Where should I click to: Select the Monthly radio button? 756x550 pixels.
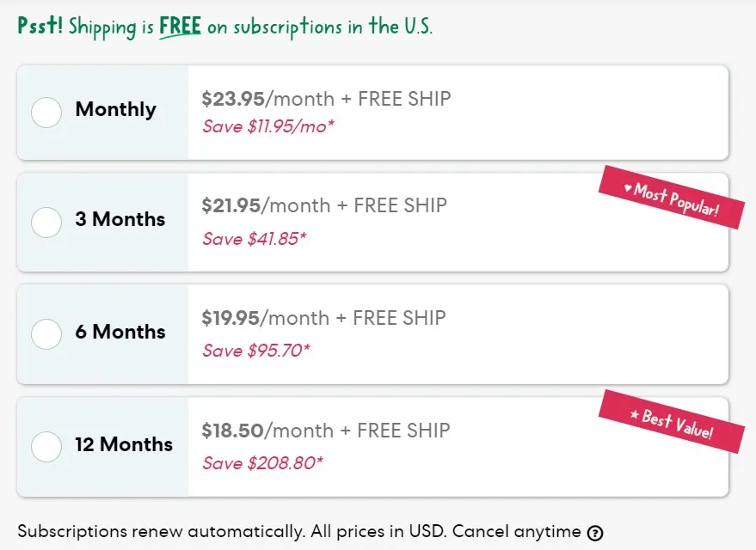pyautogui.click(x=46, y=113)
